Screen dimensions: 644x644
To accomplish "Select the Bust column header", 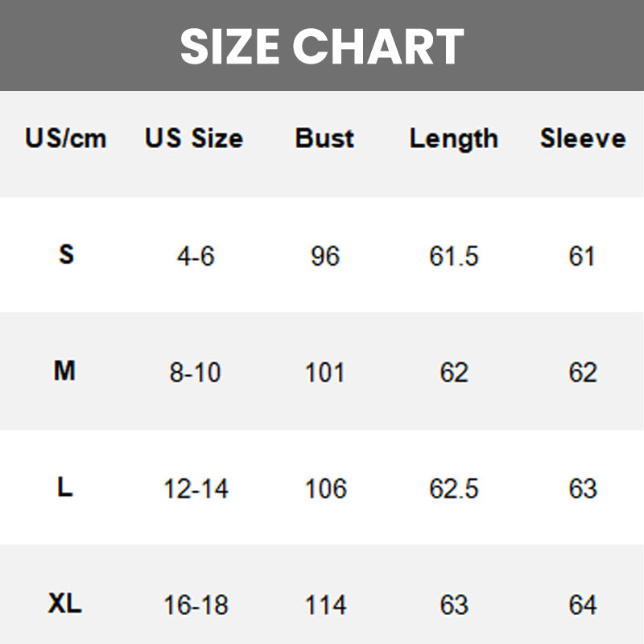I will [x=324, y=138].
